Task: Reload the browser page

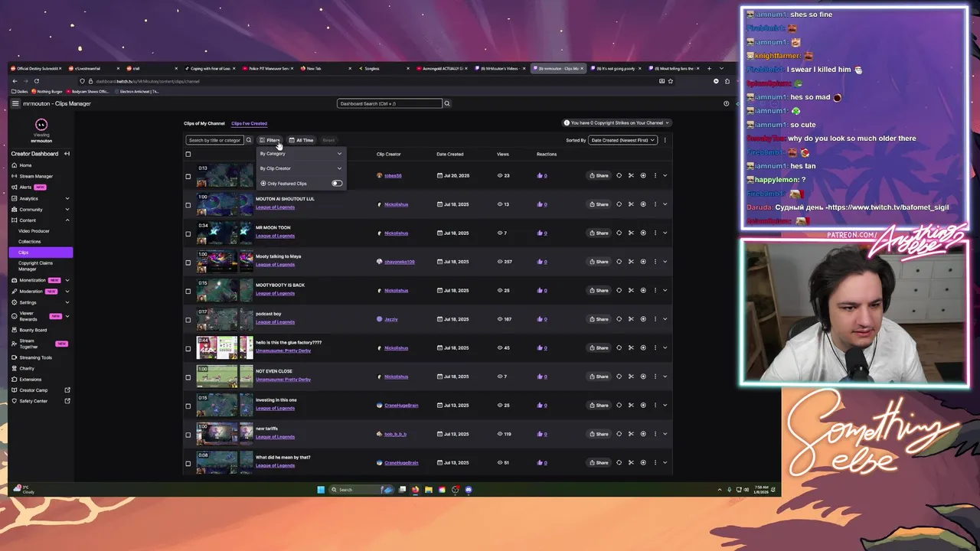Action: click(36, 81)
